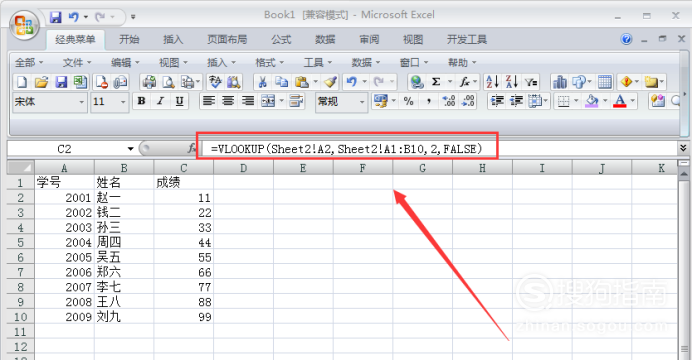Apply the red Font Color A
Viewport: 692px width, 360px height.
pos(620,101)
